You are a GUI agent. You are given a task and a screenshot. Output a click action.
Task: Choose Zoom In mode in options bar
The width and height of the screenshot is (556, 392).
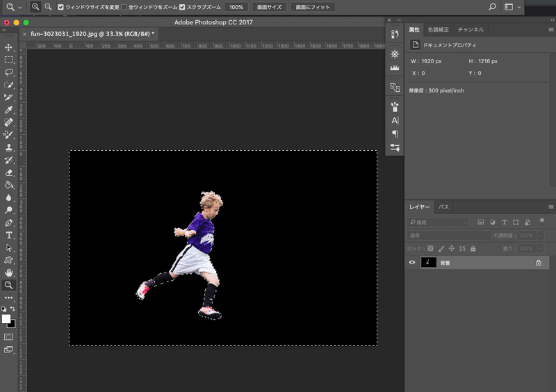pos(35,7)
